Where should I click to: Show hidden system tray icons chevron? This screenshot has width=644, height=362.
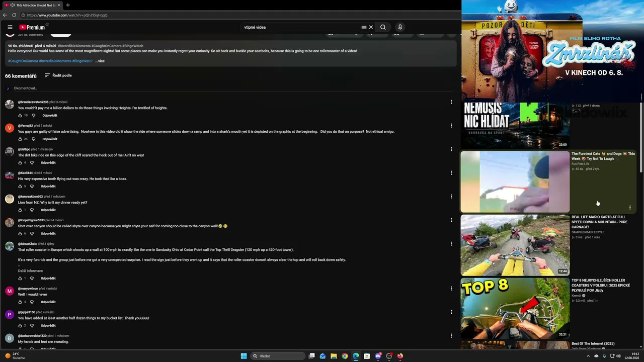pyautogui.click(x=588, y=356)
